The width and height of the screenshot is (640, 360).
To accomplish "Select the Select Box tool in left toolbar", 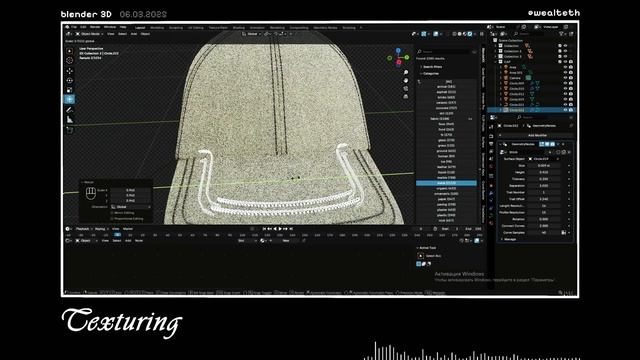I will tap(69, 51).
